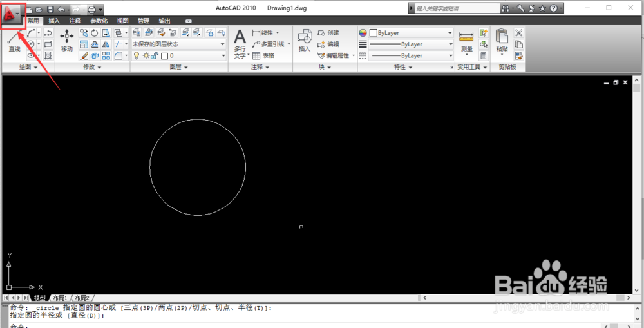The width and height of the screenshot is (644, 328).
Task: Click the 多重引线 button
Action: point(270,44)
